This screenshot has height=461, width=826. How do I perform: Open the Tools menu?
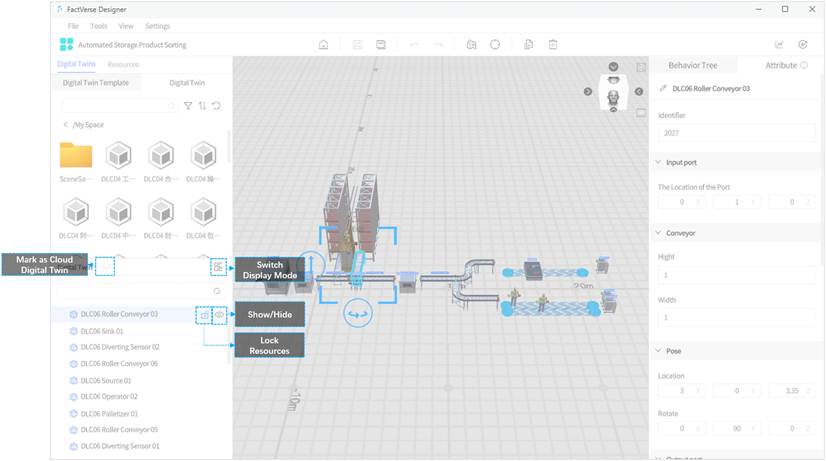coord(99,26)
